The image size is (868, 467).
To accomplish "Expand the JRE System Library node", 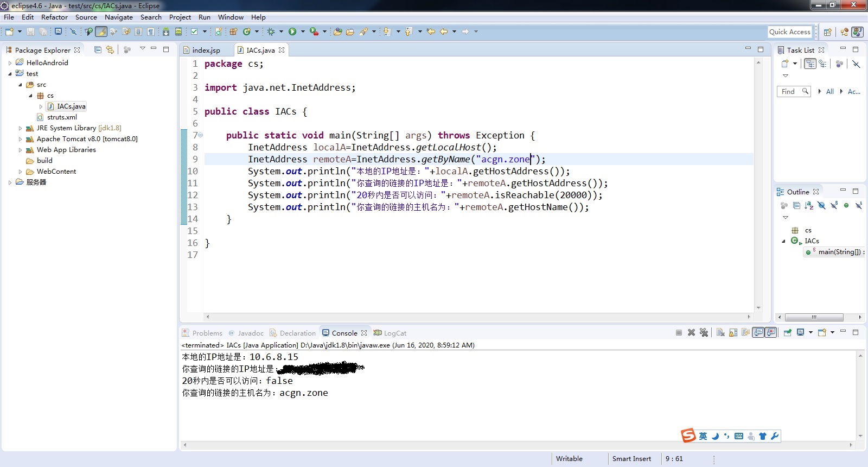I will tap(20, 128).
